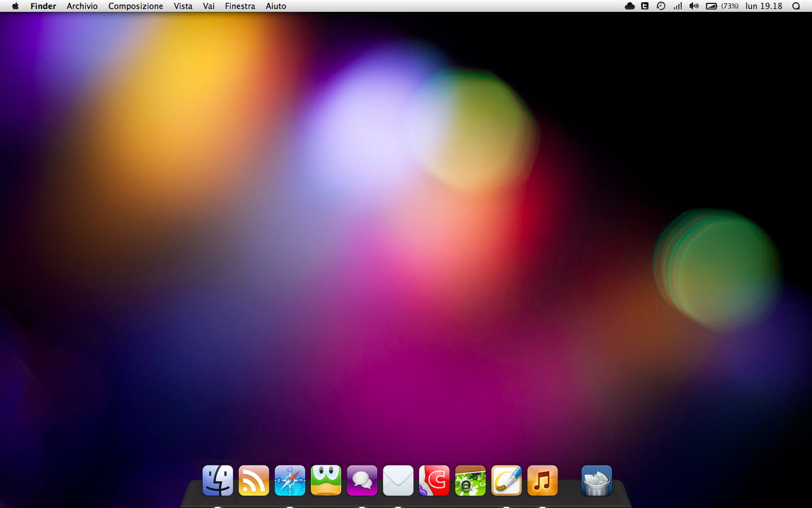Open the Apple menu

(x=15, y=6)
